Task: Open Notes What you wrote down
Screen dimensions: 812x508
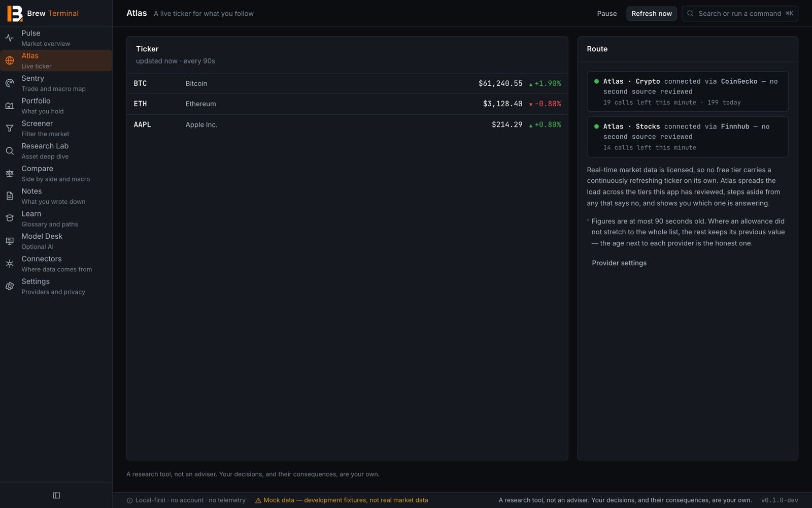Action: click(x=56, y=196)
